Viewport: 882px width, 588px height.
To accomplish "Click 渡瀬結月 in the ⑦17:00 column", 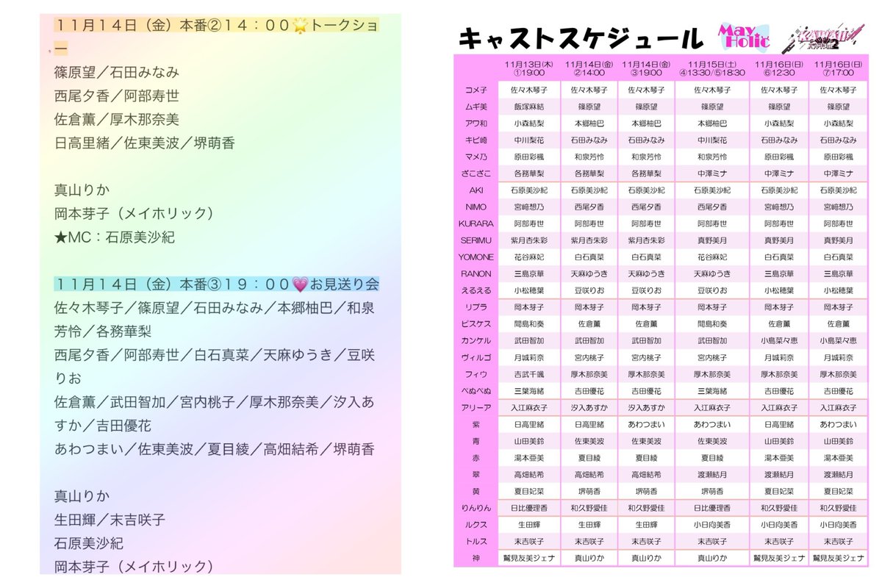I will tap(839, 475).
